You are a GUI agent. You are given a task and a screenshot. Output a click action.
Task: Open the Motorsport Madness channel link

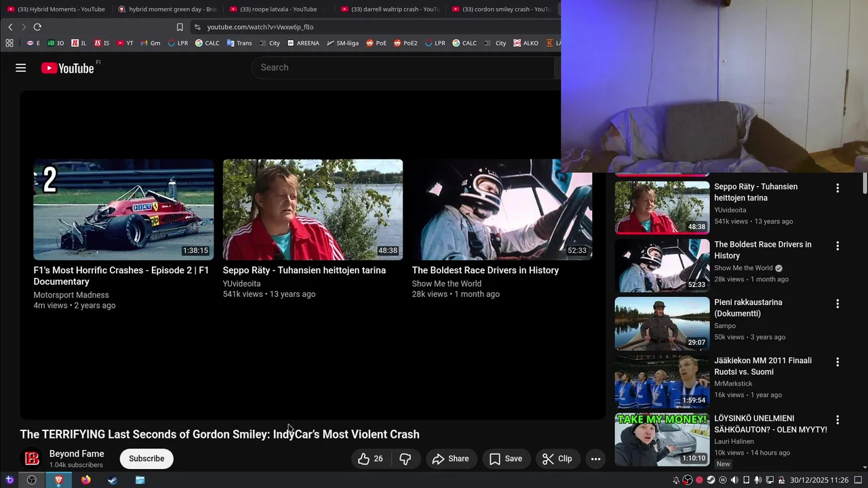point(71,295)
